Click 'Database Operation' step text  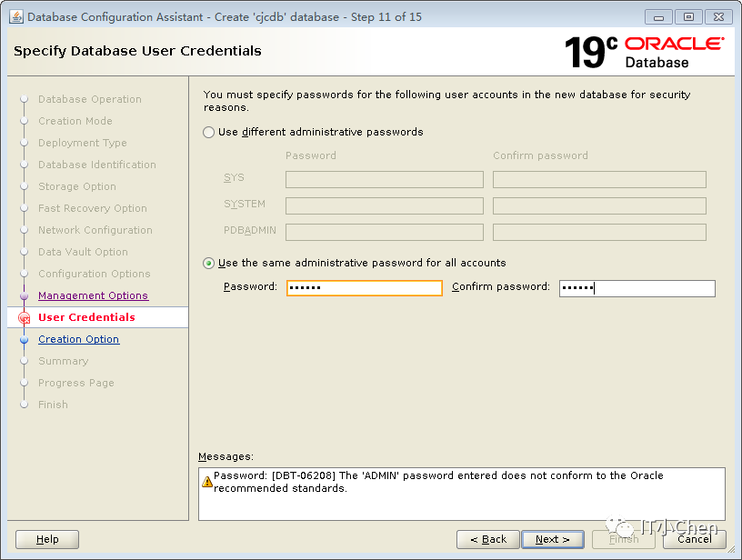90,99
